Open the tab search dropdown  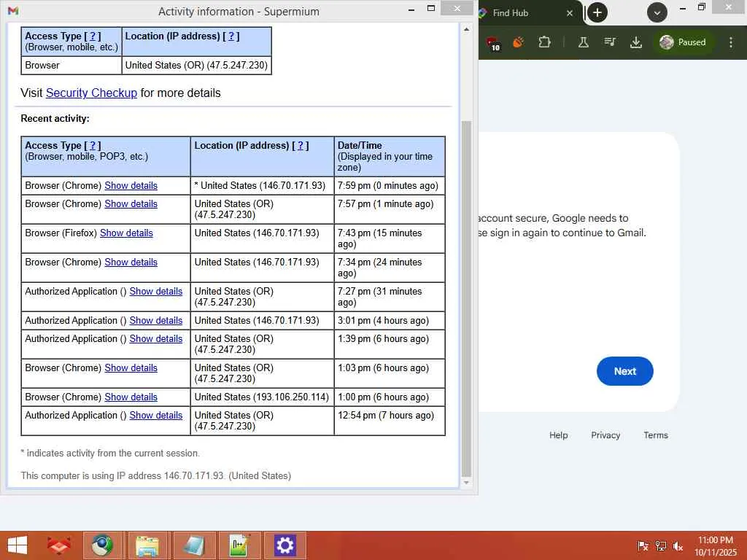click(657, 13)
